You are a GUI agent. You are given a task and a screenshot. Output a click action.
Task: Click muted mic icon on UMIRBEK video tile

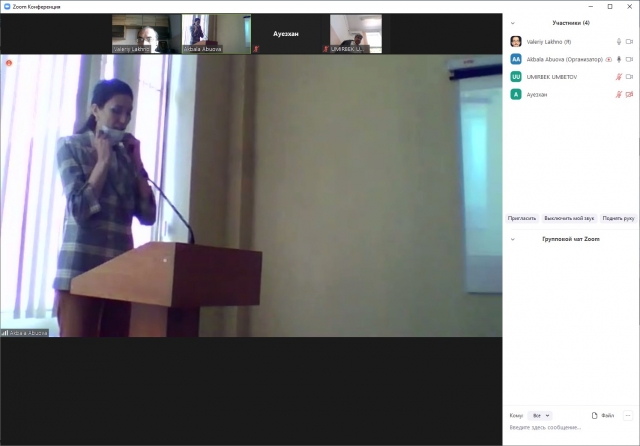(326, 49)
